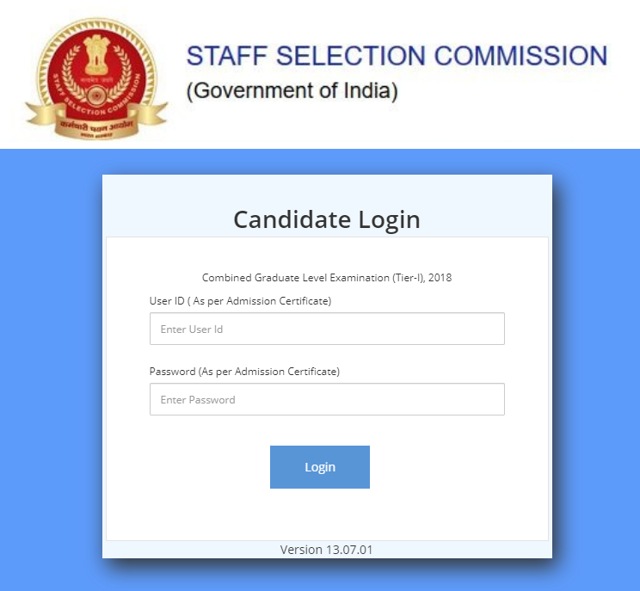Image resolution: width=640 pixels, height=591 pixels.
Task: Click the 2018 year in exam title
Action: (440, 278)
